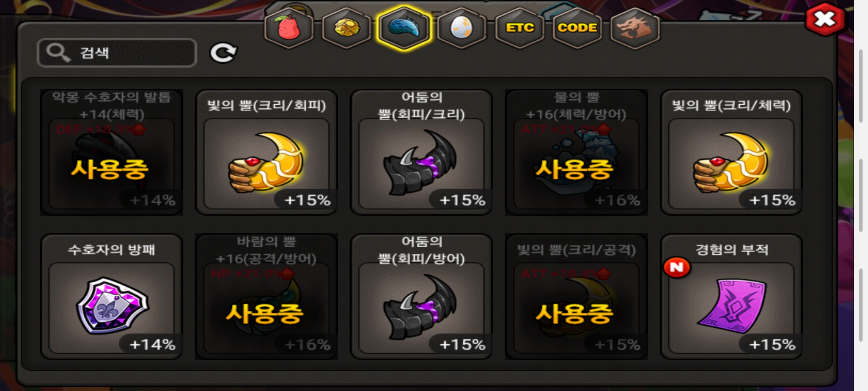Open the CODE tab

tap(577, 28)
